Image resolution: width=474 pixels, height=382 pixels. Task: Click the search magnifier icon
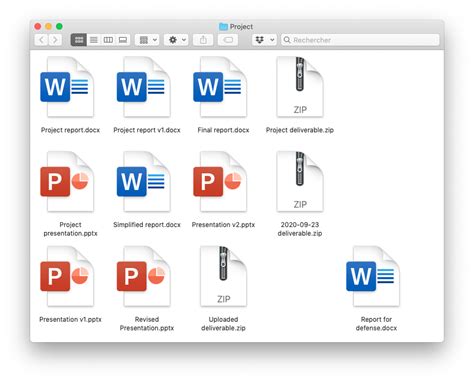tap(287, 40)
